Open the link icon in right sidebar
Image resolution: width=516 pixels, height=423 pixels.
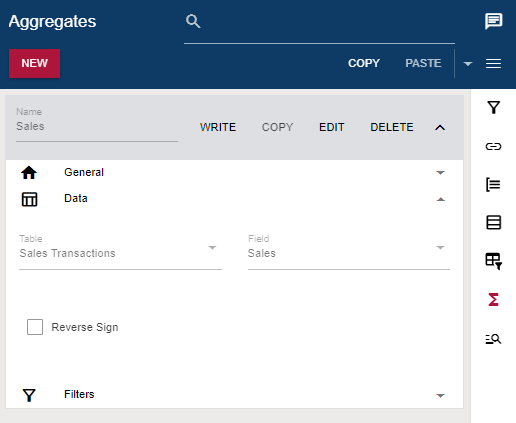[x=493, y=146]
